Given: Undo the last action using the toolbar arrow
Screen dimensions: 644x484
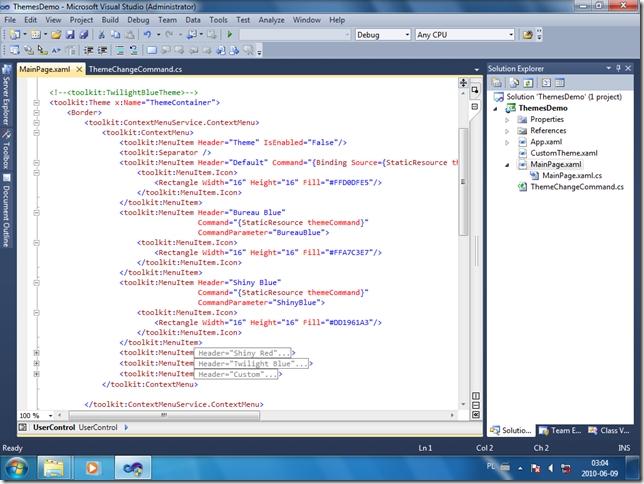Looking at the screenshot, I should [x=147, y=35].
